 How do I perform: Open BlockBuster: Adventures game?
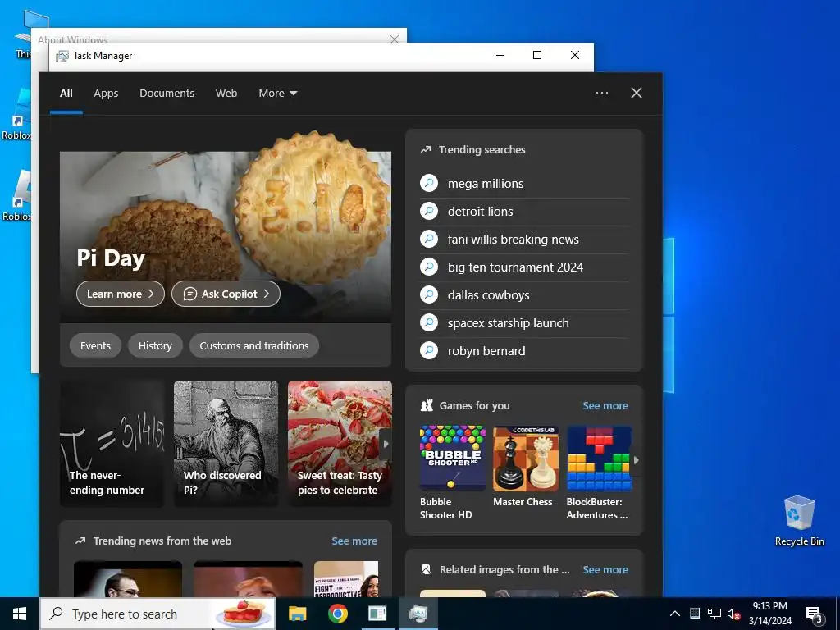599,472
